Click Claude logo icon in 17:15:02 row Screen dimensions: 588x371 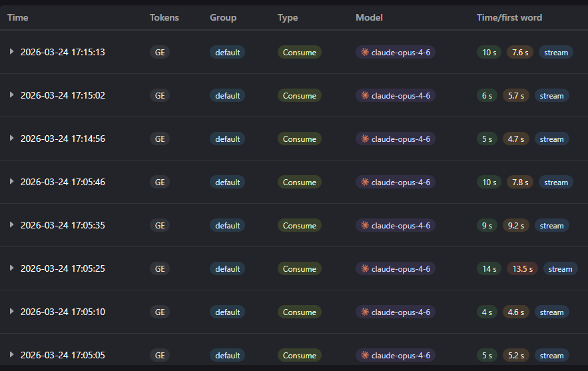point(365,95)
